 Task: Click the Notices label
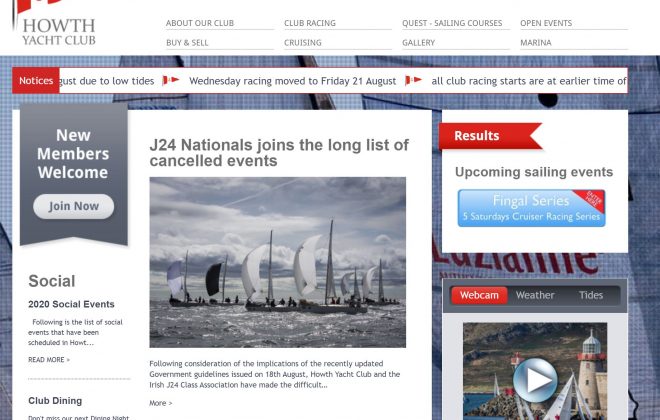click(36, 80)
